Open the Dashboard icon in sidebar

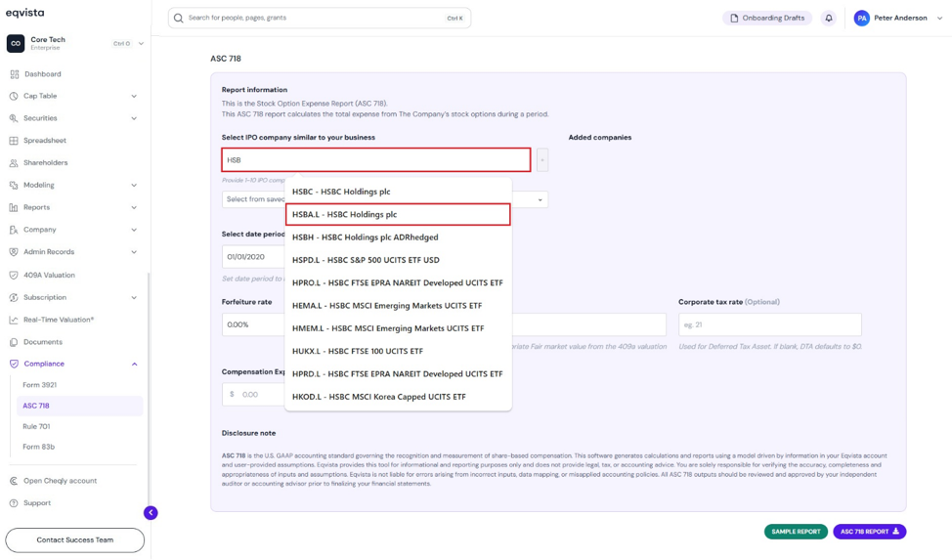pyautogui.click(x=14, y=74)
